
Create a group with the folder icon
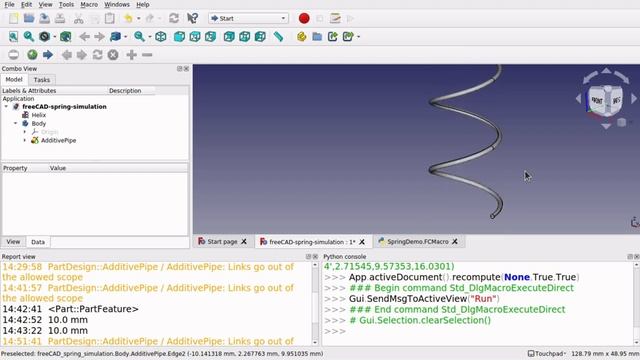click(x=317, y=37)
